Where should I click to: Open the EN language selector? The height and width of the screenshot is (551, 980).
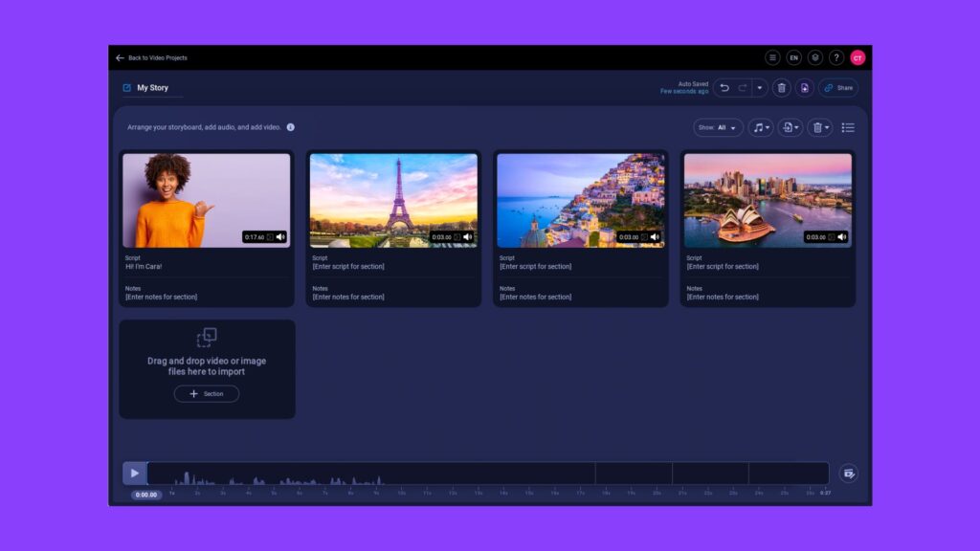pos(793,57)
